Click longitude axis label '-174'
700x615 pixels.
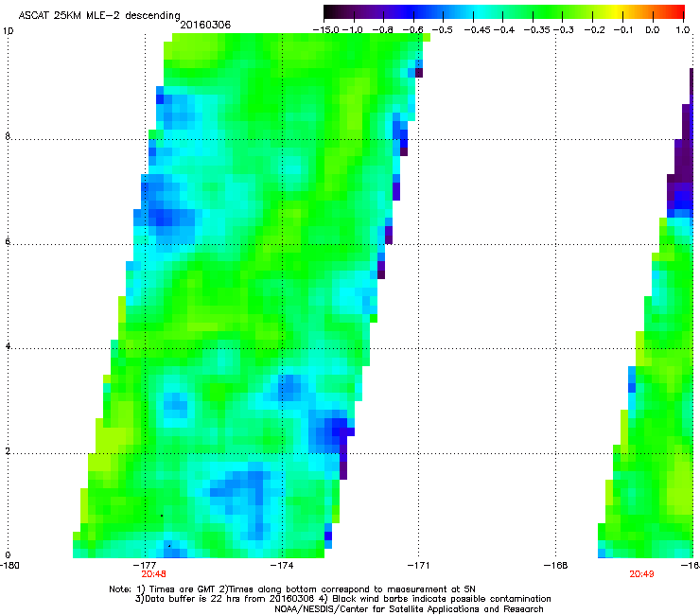click(x=282, y=566)
